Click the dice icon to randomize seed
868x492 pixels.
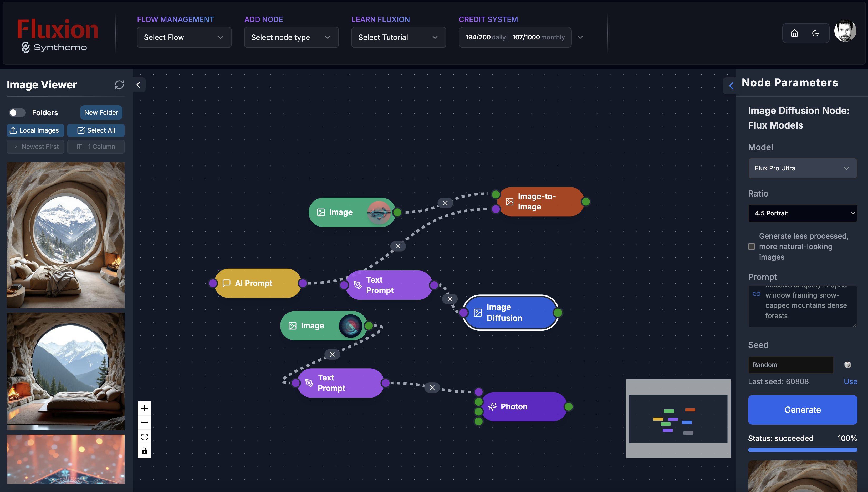847,365
